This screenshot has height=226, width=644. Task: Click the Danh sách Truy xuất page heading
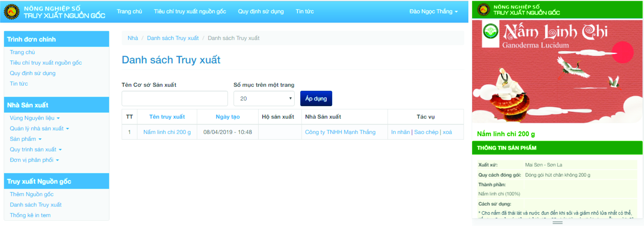click(x=171, y=60)
